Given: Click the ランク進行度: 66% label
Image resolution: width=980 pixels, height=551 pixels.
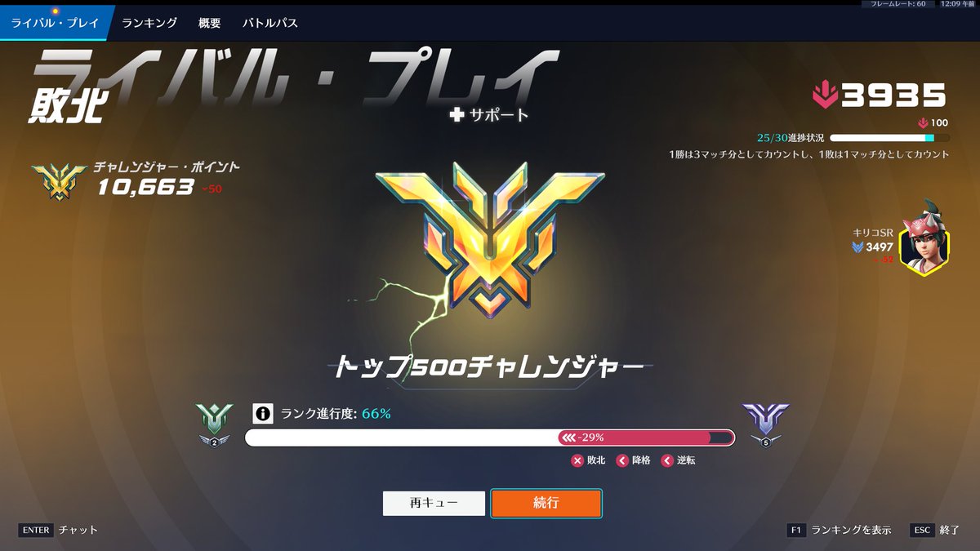Looking at the screenshot, I should (336, 414).
